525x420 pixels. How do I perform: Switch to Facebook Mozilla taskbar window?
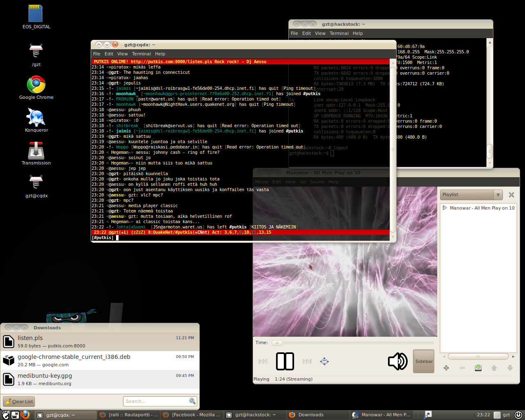(192, 415)
